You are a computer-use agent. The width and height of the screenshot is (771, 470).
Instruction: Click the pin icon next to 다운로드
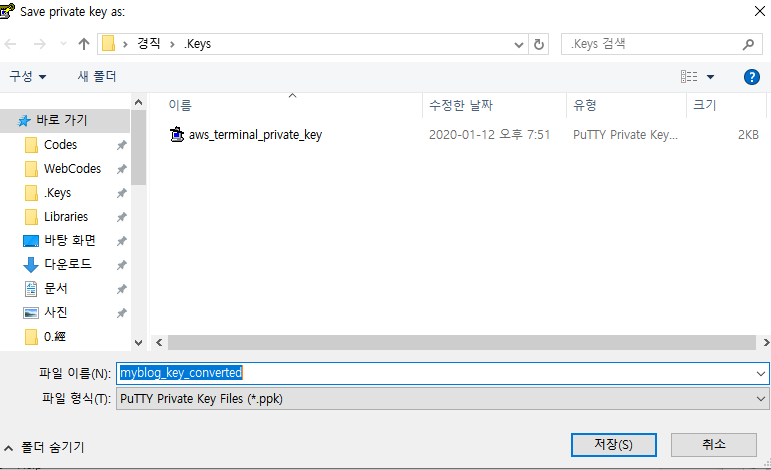coord(121,265)
